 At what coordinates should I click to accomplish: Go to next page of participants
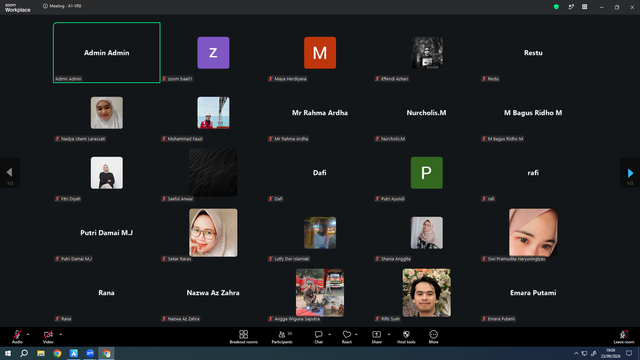click(x=630, y=173)
